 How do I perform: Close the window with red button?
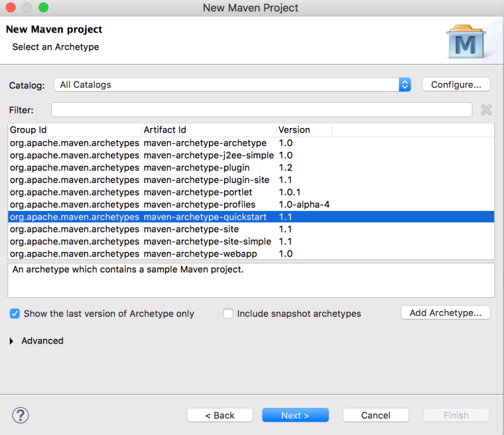[x=11, y=7]
